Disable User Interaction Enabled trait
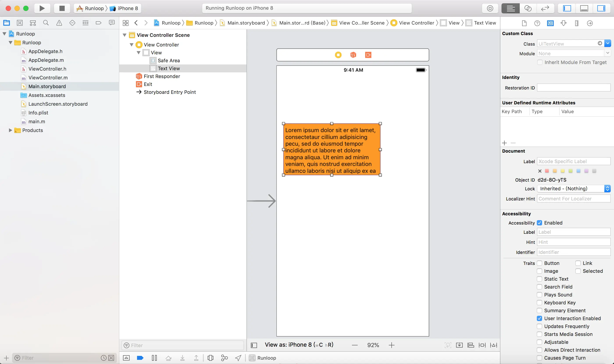The width and height of the screenshot is (614, 364). (539, 318)
